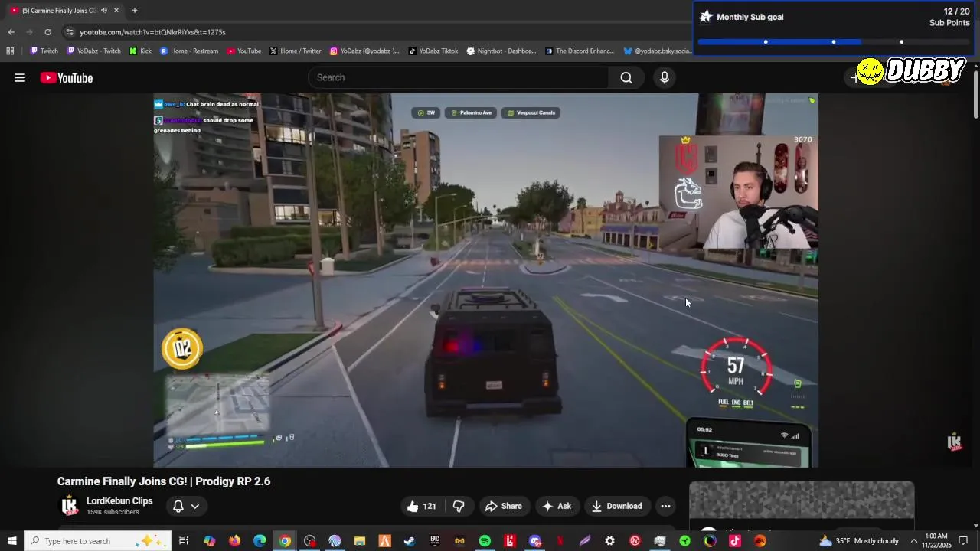Open TikTok app from the taskbar
The height and width of the screenshot is (551, 980).
pos(735,541)
